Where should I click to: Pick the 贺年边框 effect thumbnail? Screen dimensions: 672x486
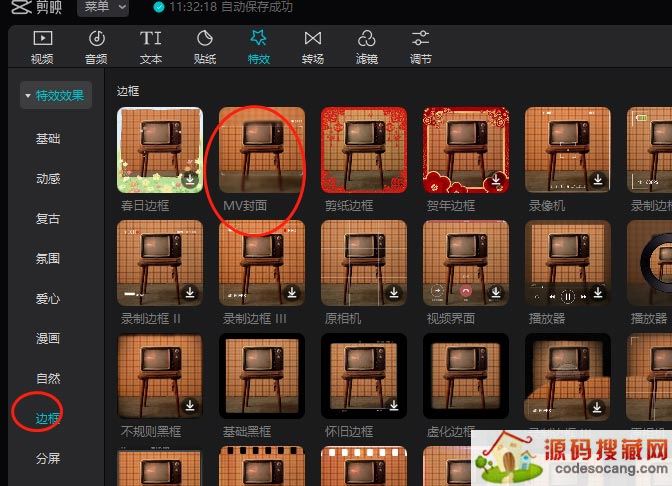[x=466, y=150]
